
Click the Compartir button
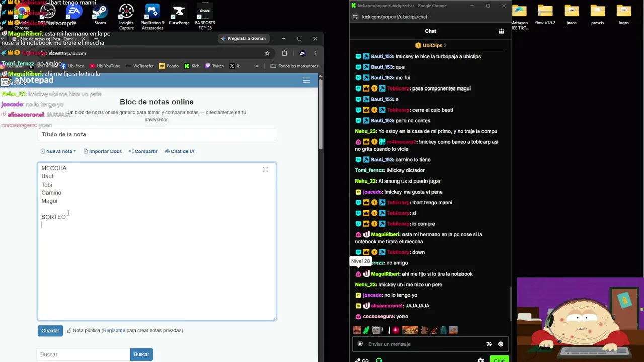point(143,151)
